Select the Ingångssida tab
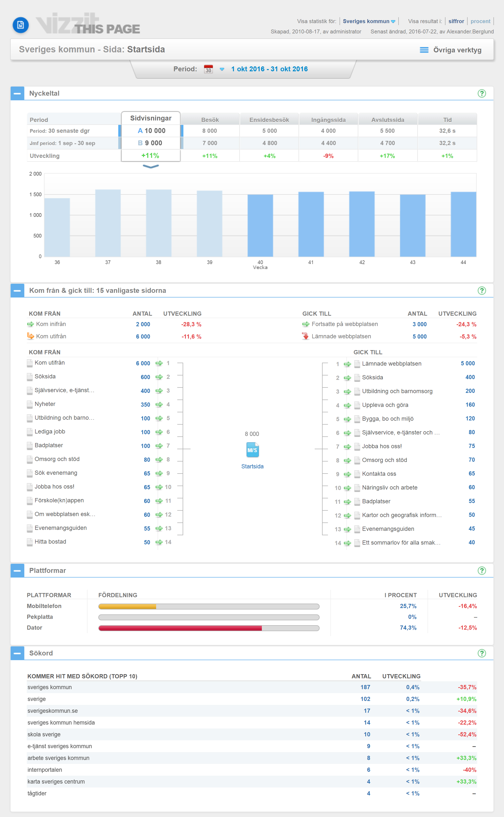This screenshot has height=817, width=504. 328,120
